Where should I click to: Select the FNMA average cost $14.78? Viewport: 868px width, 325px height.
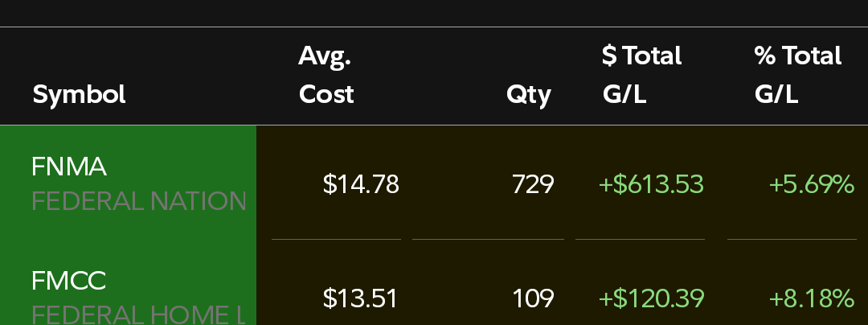pos(361,184)
